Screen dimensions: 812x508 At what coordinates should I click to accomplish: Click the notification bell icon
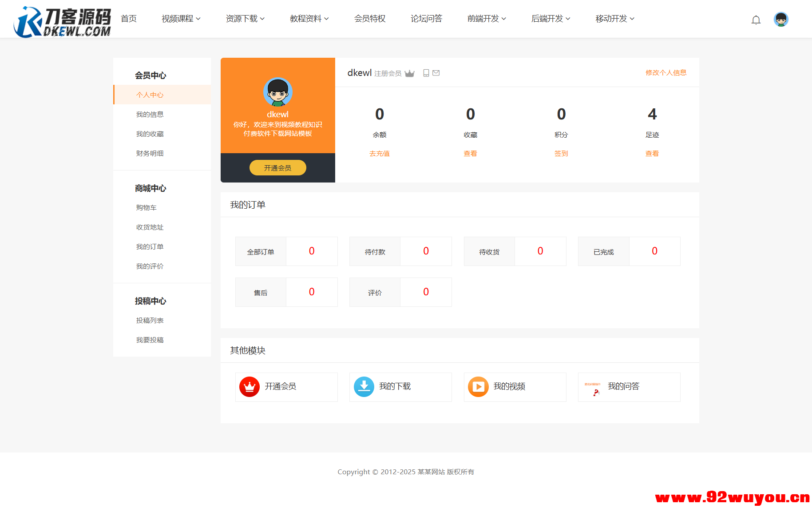tap(756, 20)
